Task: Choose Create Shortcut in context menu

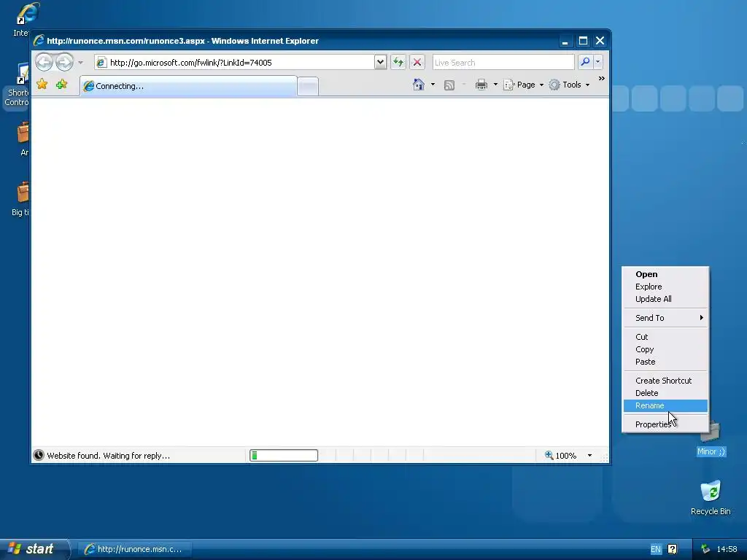Action: point(665,381)
